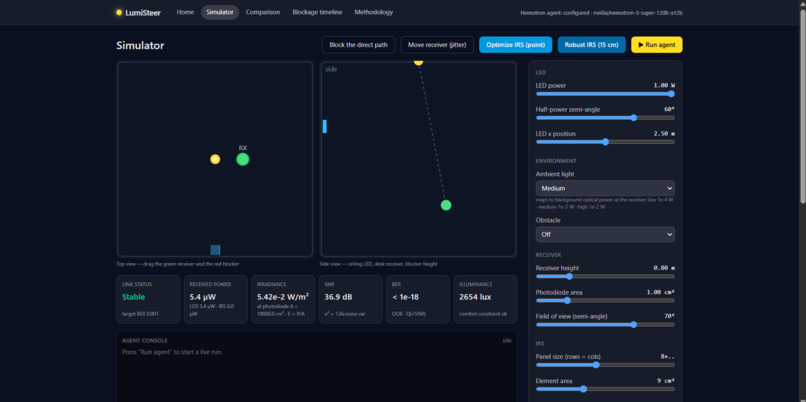
Task: Adjust the Receiver height slider
Action: coord(605,277)
